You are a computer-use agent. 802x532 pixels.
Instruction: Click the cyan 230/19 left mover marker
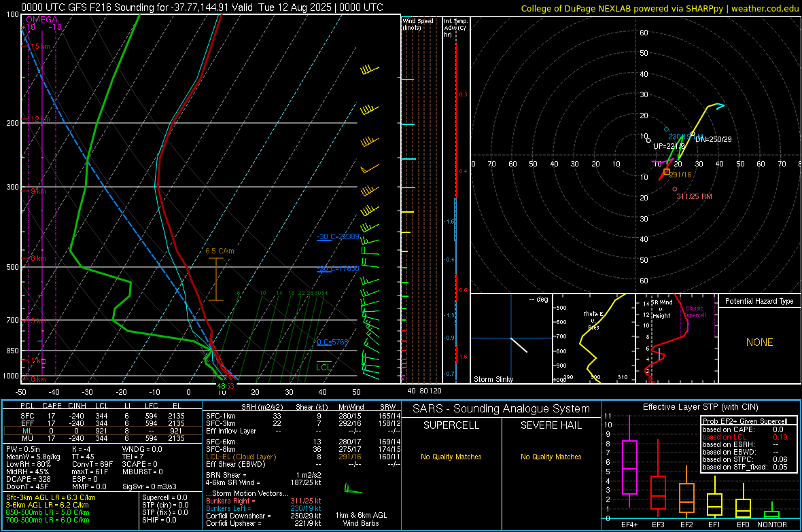click(x=667, y=130)
